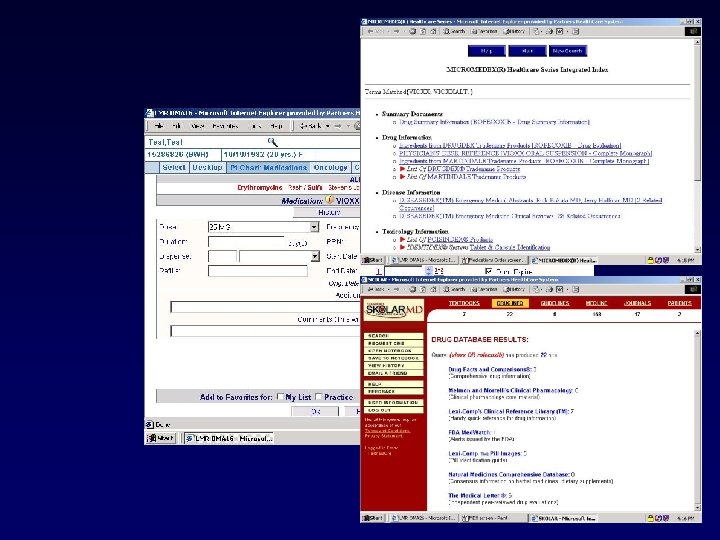
Task: Click the info icon next to VIOXX medication
Action: tap(329, 200)
